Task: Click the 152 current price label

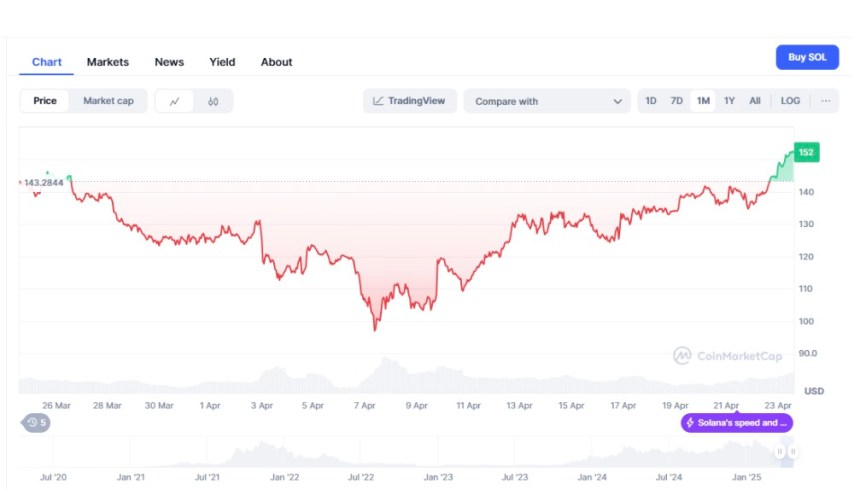Action: (806, 153)
